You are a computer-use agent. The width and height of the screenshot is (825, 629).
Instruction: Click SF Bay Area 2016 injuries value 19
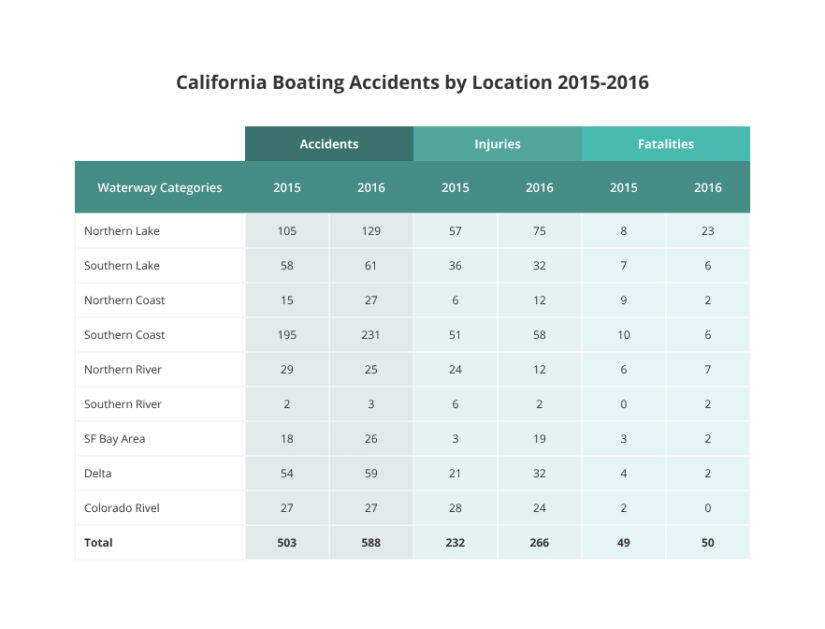(539, 439)
